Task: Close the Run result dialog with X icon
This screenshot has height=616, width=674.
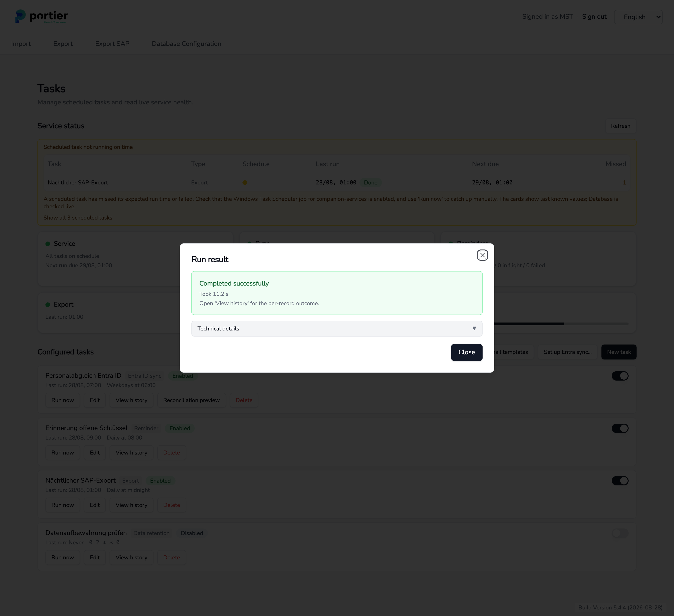Action: 482,255
